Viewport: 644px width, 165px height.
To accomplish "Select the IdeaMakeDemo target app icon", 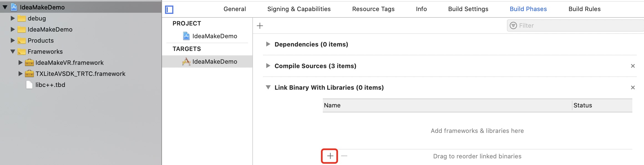I will click(186, 61).
